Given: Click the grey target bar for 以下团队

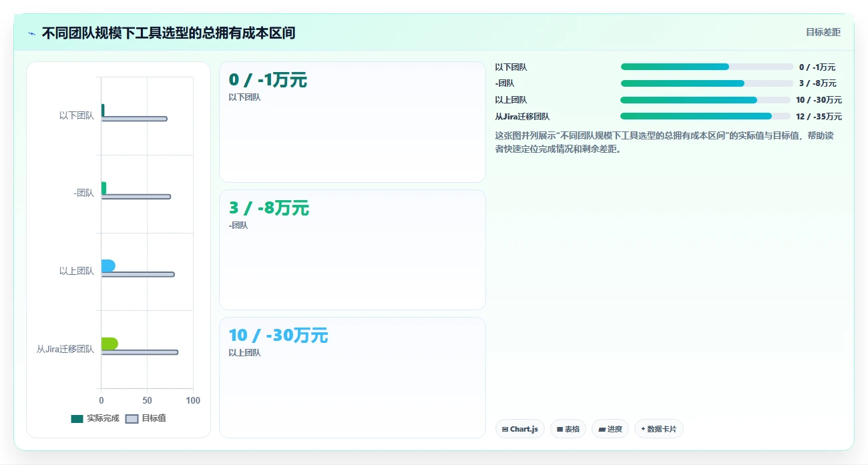Looking at the screenshot, I should coord(134,119).
